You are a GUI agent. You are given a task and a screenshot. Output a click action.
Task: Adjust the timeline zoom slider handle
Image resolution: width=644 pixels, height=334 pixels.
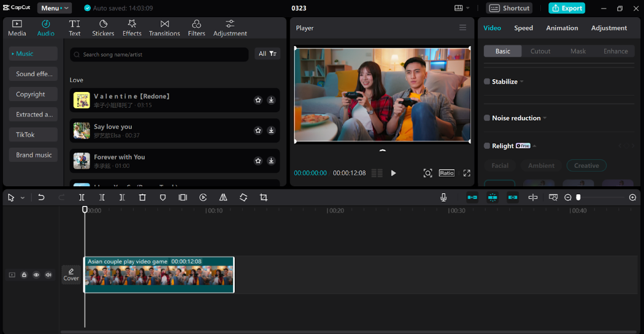[x=578, y=197]
